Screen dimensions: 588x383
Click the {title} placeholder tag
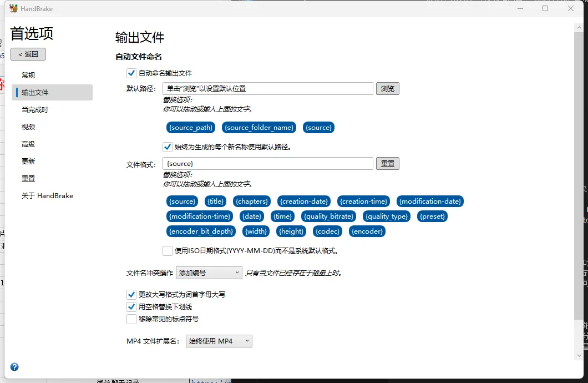click(x=216, y=201)
